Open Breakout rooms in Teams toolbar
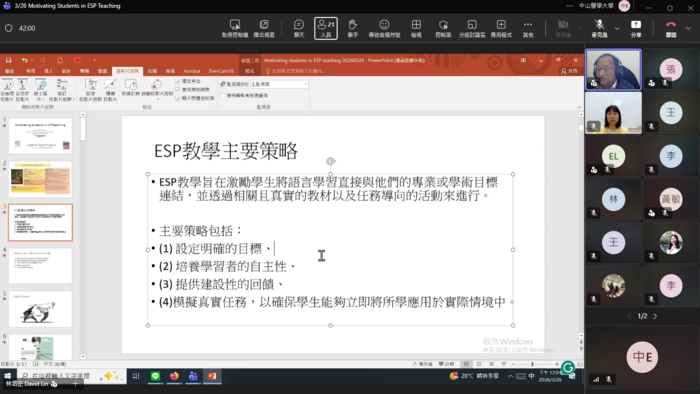This screenshot has width=700, height=394. coord(472,28)
